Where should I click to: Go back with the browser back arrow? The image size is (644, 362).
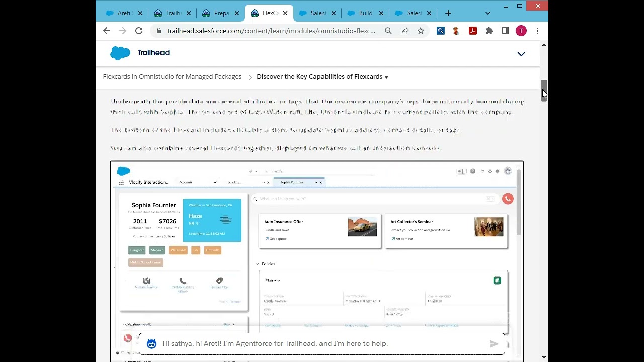point(107,31)
